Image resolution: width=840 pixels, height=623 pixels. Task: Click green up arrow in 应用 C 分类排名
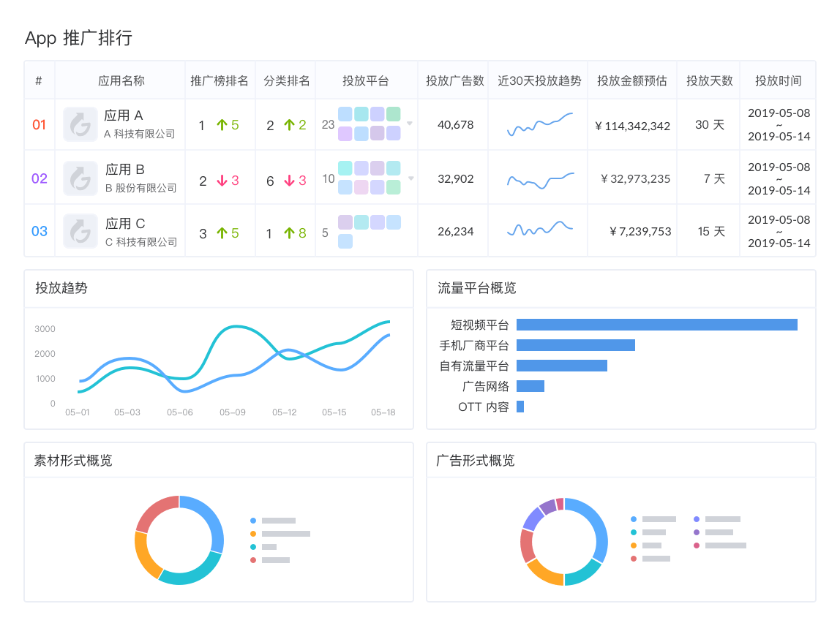click(289, 233)
